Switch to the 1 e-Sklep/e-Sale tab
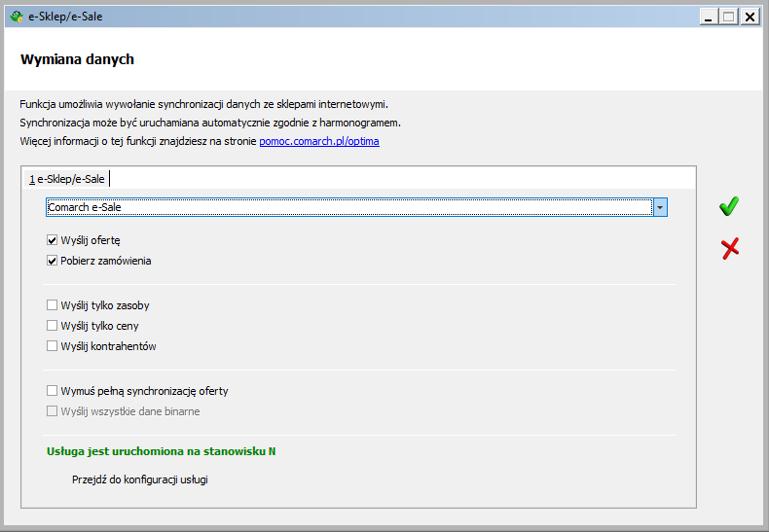769x532 pixels. (67, 179)
